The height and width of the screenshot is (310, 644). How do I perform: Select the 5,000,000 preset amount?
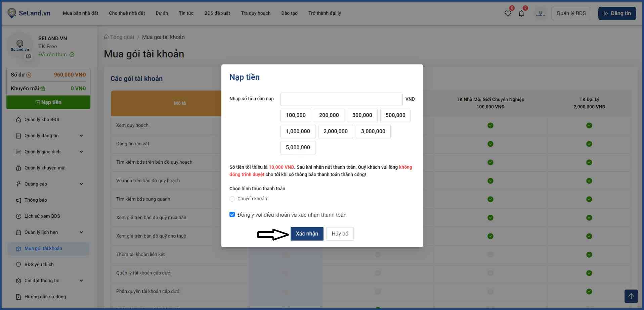tap(298, 147)
